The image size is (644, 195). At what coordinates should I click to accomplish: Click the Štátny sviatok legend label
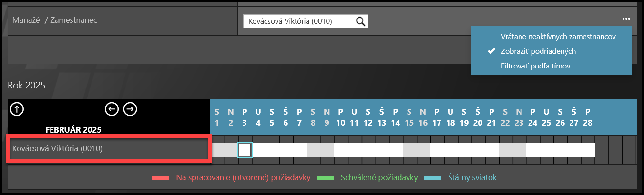tap(472, 178)
